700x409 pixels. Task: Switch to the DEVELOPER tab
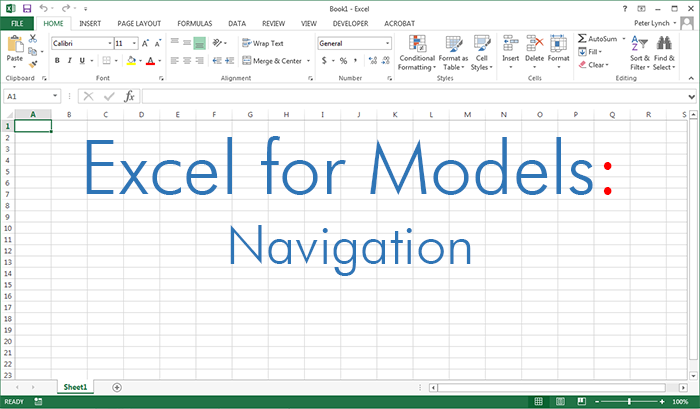coord(350,23)
